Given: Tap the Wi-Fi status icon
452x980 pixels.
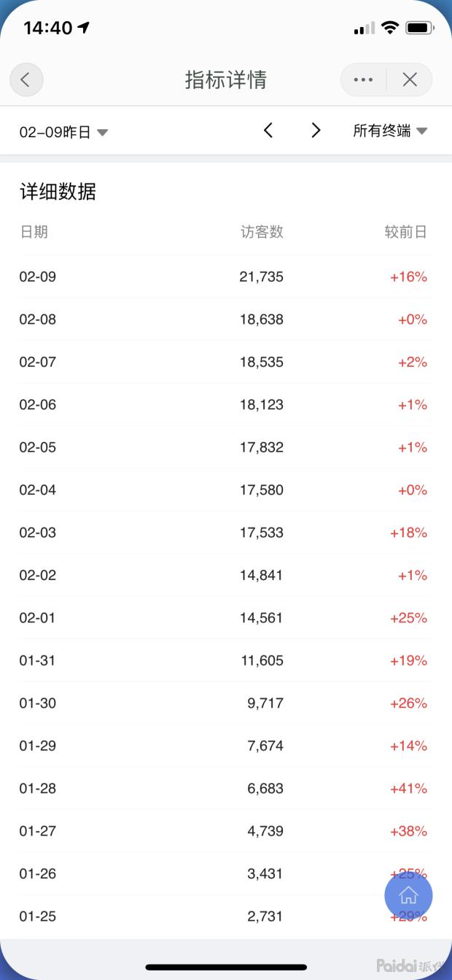Looking at the screenshot, I should point(390,28).
